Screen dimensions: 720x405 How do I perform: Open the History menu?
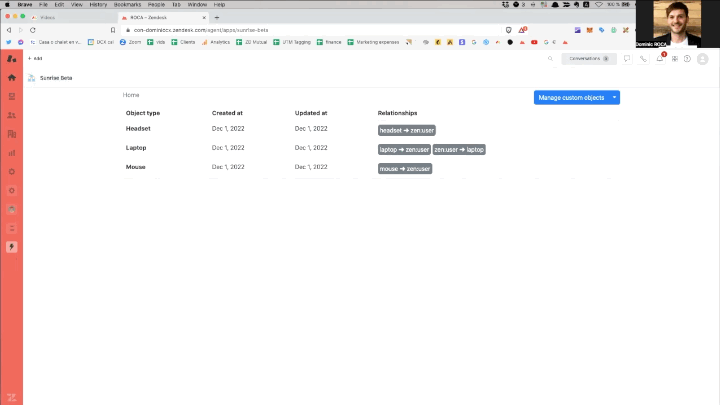(x=98, y=4)
